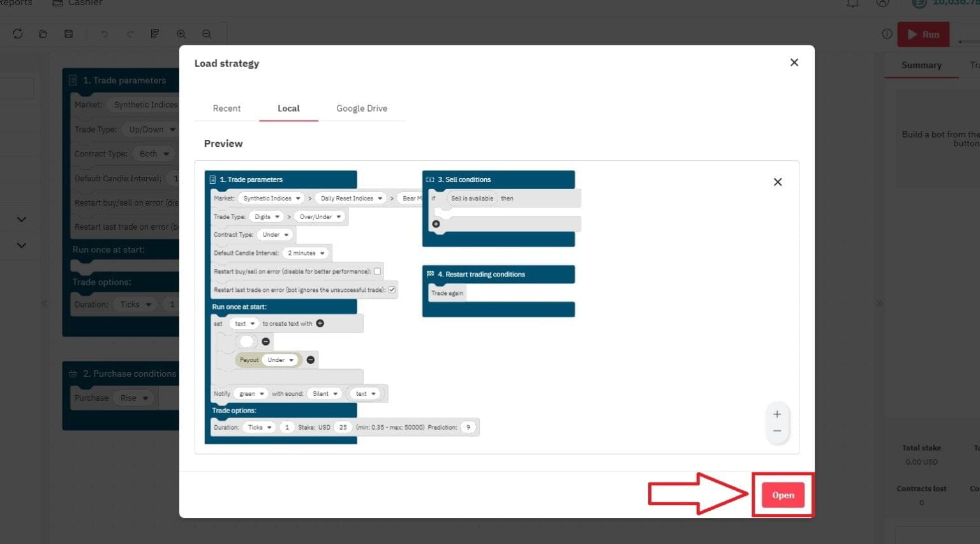Click the Stake amount input field showing 25
980x544 pixels.
tap(343, 427)
